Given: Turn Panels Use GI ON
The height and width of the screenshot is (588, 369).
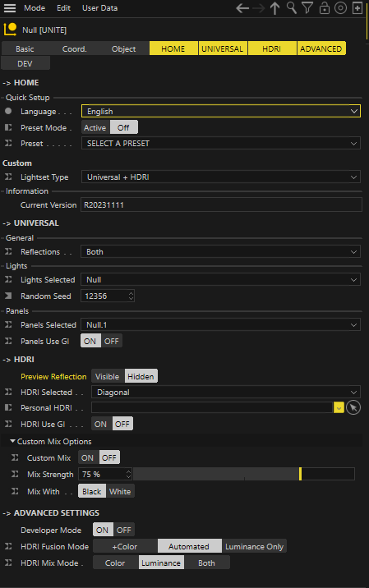Looking at the screenshot, I should [x=90, y=341].
